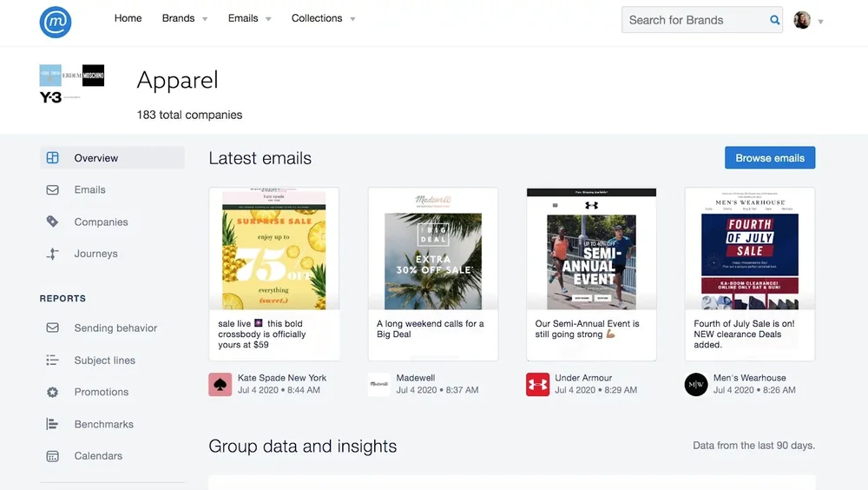Image resolution: width=868 pixels, height=490 pixels.
Task: Open the Men's Wearhouse Fourth of July thumbnail
Action: [x=750, y=248]
